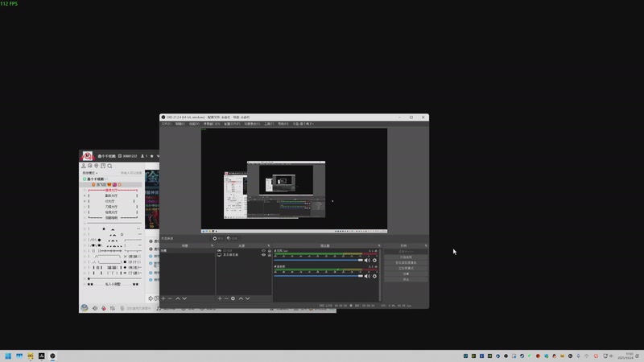Click the speaker volume icon at the chat window bottom

pyautogui.click(x=95, y=308)
